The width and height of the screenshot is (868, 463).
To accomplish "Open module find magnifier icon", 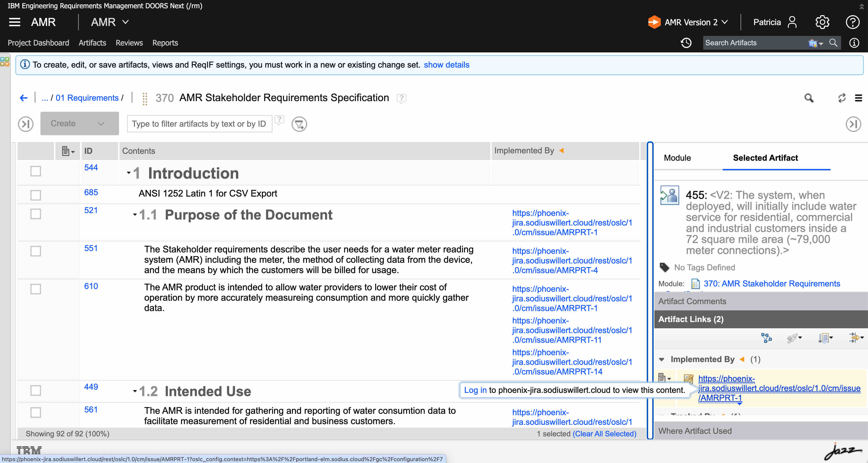I will tap(809, 98).
